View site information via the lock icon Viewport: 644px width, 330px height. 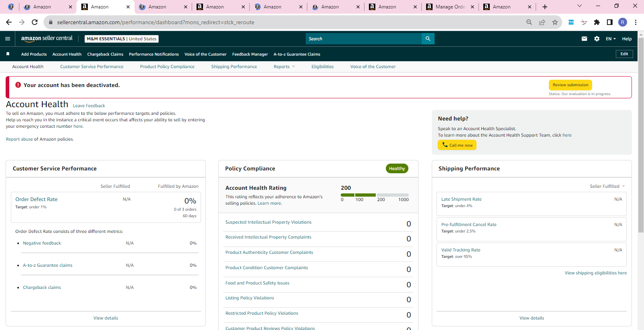point(51,22)
